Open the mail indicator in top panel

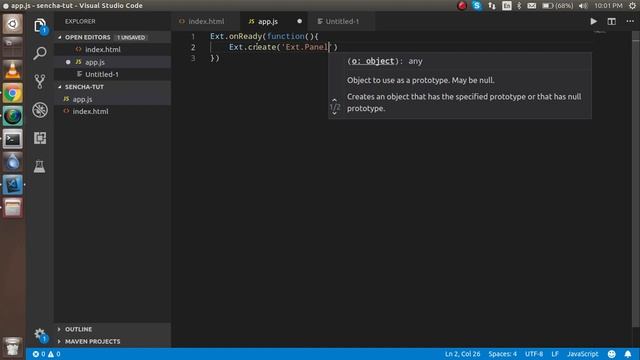coord(531,6)
